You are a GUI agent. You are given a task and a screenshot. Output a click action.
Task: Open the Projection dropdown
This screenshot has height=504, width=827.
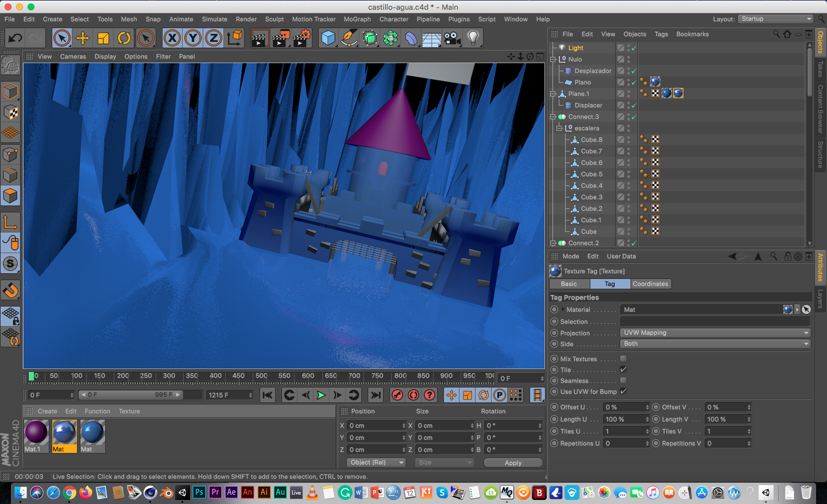(x=715, y=333)
